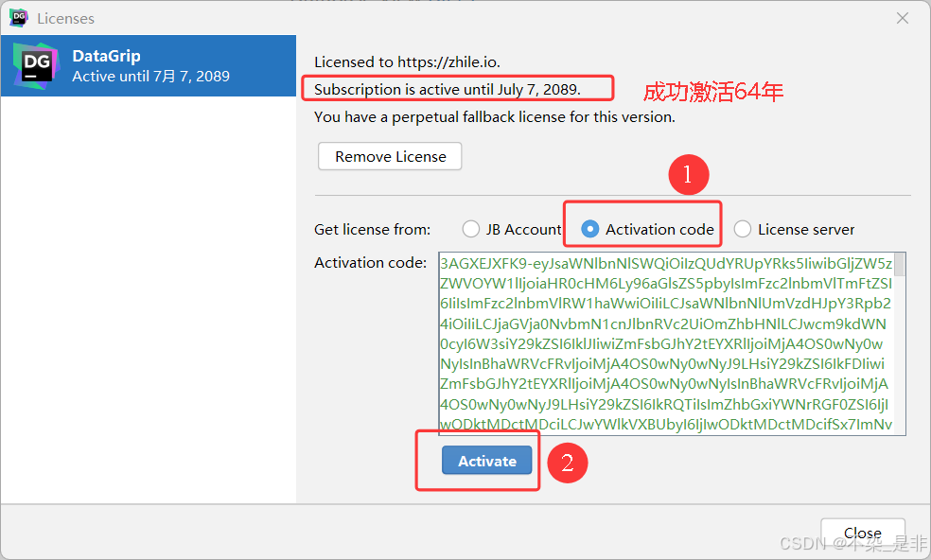Close the Licenses dialog with the X

903,18
